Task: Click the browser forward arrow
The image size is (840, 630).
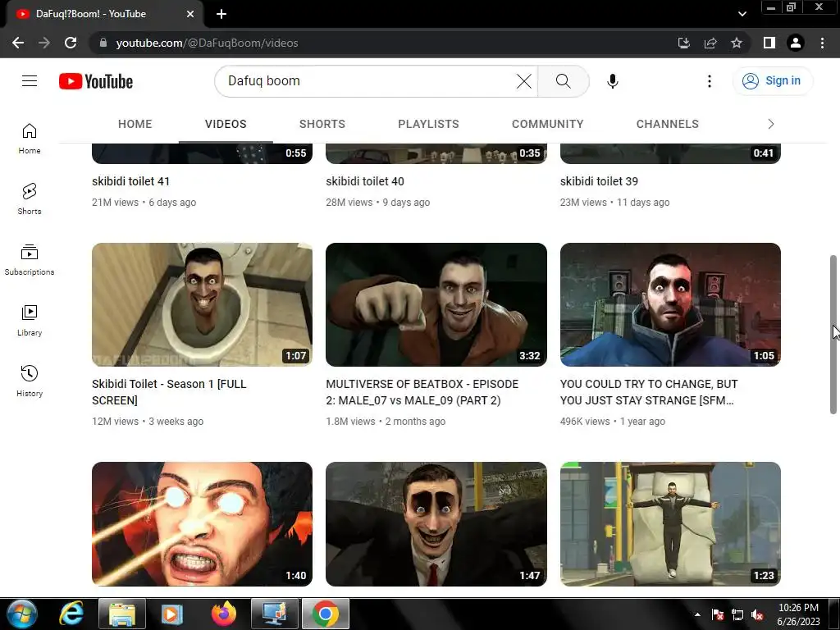Action: coord(44,43)
